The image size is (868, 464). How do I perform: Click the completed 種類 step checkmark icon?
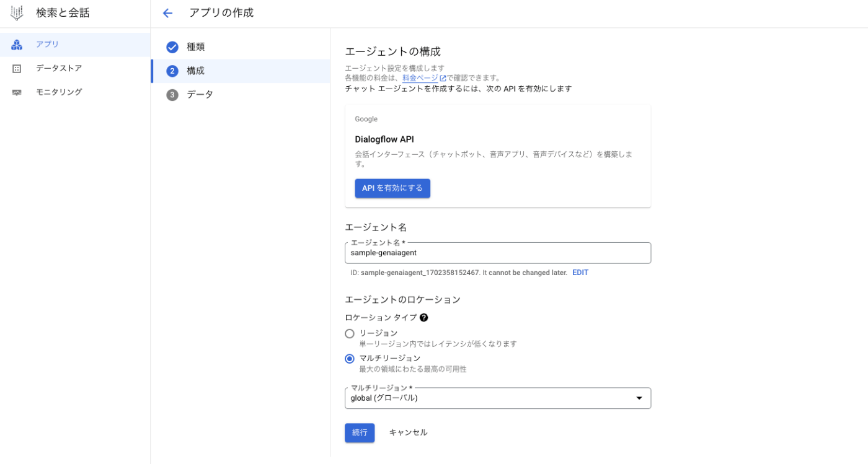pyautogui.click(x=172, y=47)
